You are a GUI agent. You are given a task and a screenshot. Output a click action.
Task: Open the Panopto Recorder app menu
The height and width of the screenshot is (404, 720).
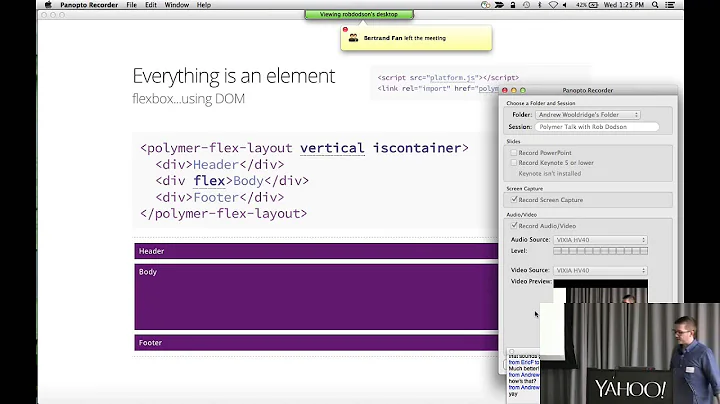coord(89,5)
